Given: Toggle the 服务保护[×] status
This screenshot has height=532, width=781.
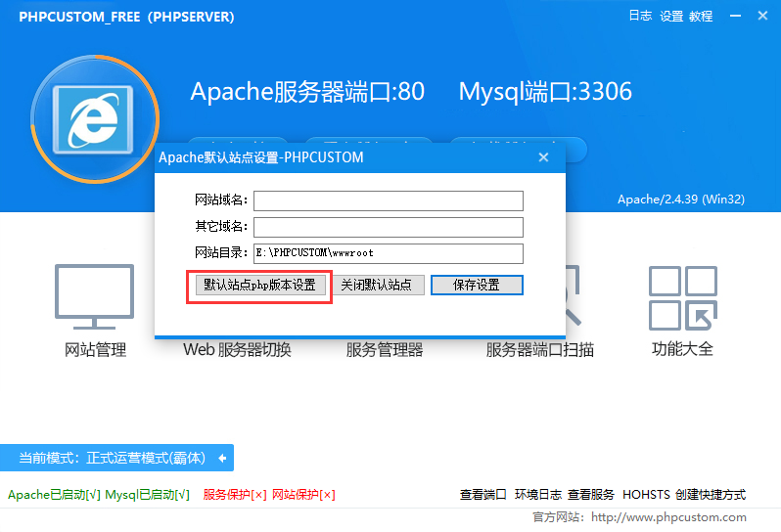Looking at the screenshot, I should pos(235,495).
